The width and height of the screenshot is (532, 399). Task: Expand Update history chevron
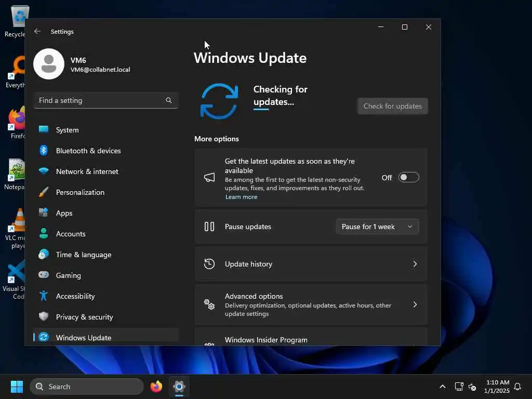coord(415,264)
